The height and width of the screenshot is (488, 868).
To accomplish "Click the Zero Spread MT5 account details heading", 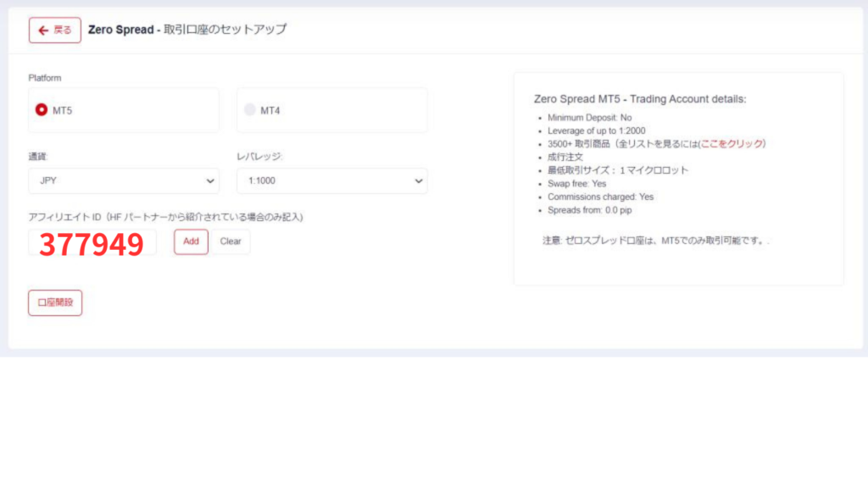I will (x=640, y=99).
